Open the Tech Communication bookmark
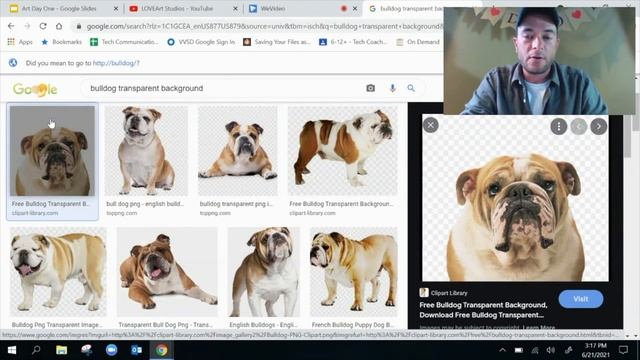 [x=124, y=42]
